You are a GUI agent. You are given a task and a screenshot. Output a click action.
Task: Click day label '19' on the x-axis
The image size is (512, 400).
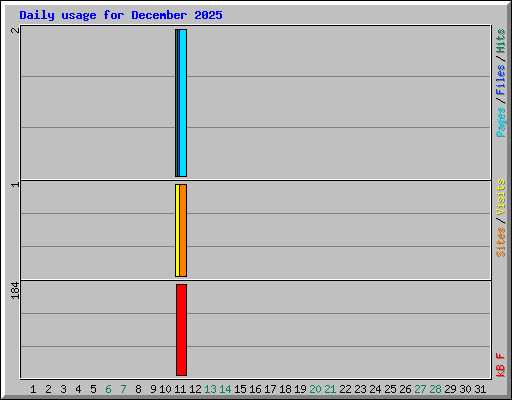tap(300, 389)
